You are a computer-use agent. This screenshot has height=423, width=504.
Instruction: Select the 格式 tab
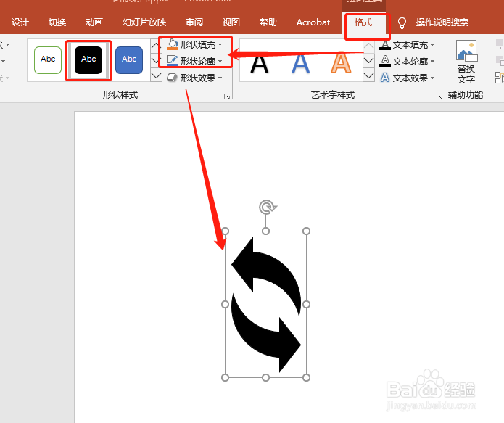click(x=363, y=22)
